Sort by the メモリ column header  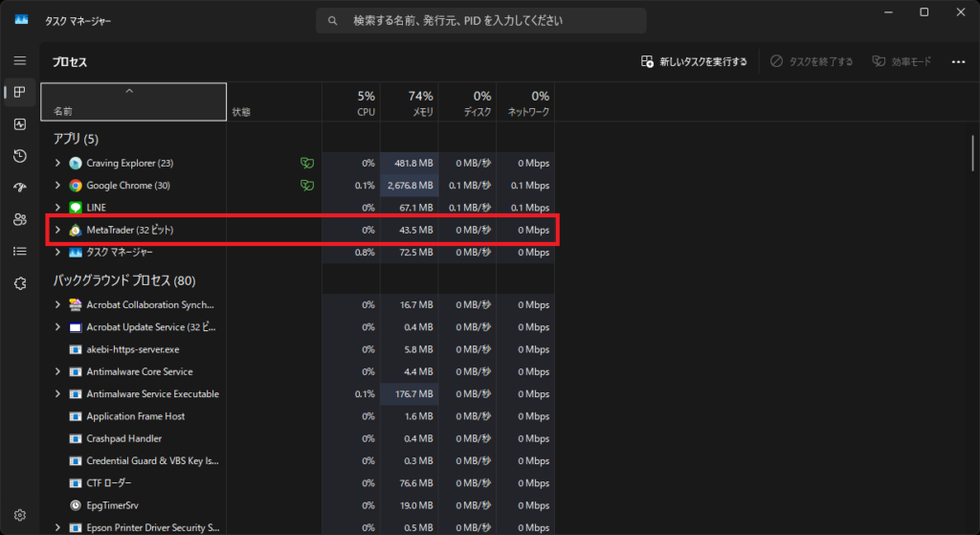tap(410, 101)
